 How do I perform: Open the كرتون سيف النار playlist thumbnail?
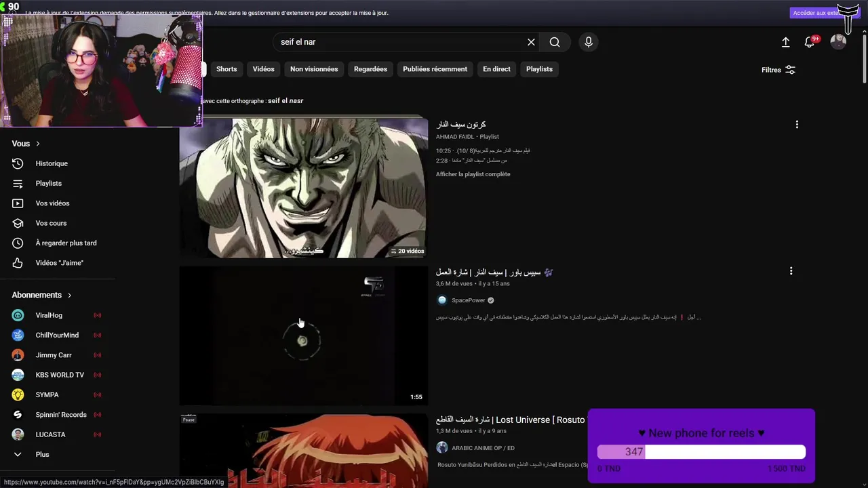pyautogui.click(x=304, y=188)
